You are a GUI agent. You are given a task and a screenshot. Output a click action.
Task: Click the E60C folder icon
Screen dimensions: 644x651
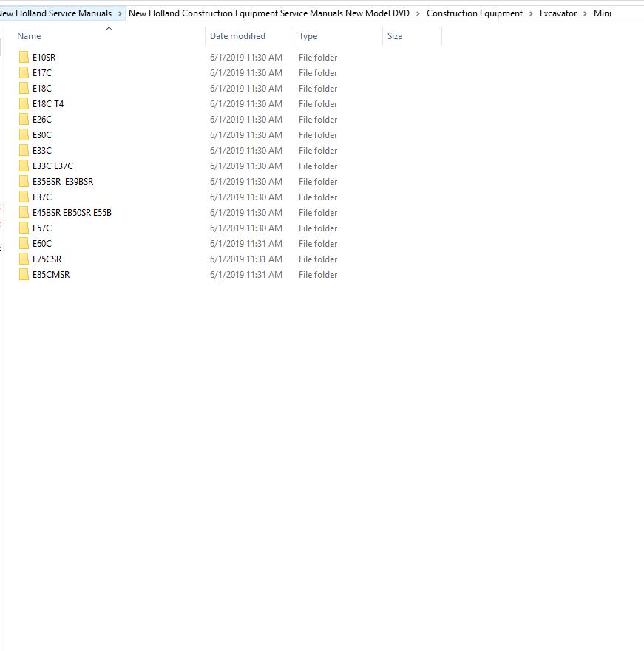click(24, 244)
